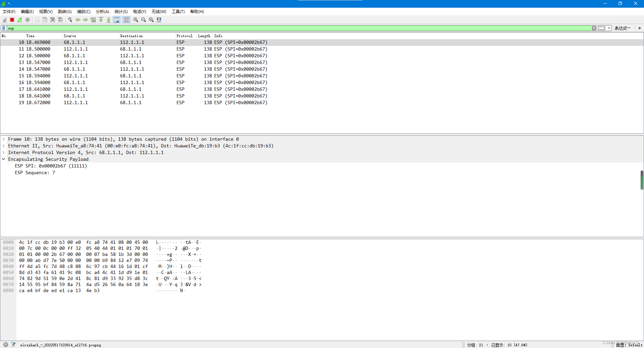Sort by the Protocol column header
Screen dimensions: 644x348
[x=186, y=36]
